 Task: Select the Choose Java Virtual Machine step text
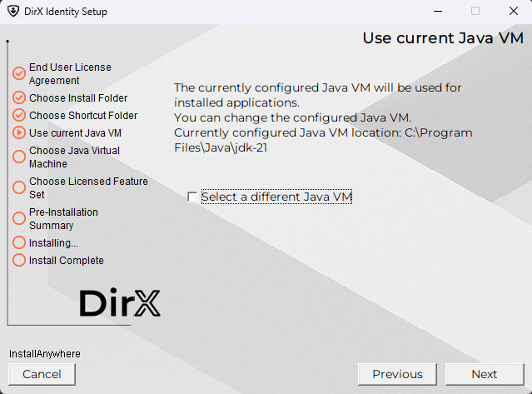pyautogui.click(x=75, y=157)
